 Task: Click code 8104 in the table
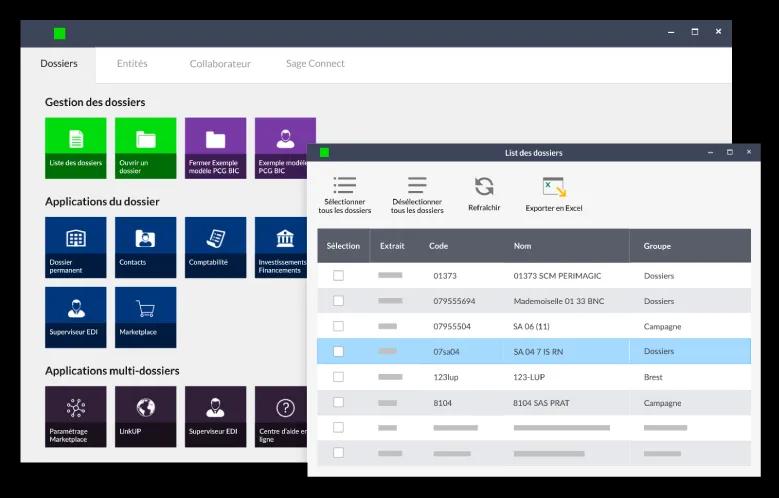point(443,403)
